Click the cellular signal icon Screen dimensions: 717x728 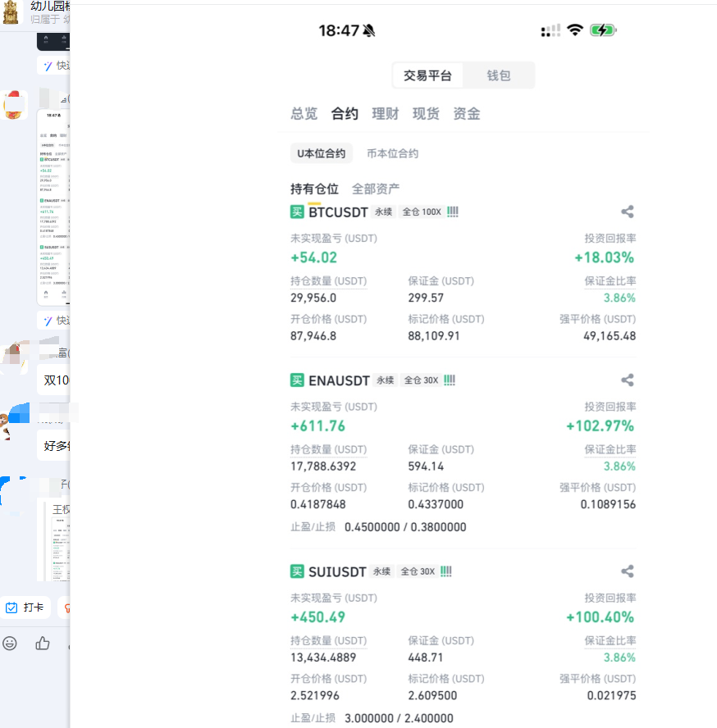coord(550,30)
